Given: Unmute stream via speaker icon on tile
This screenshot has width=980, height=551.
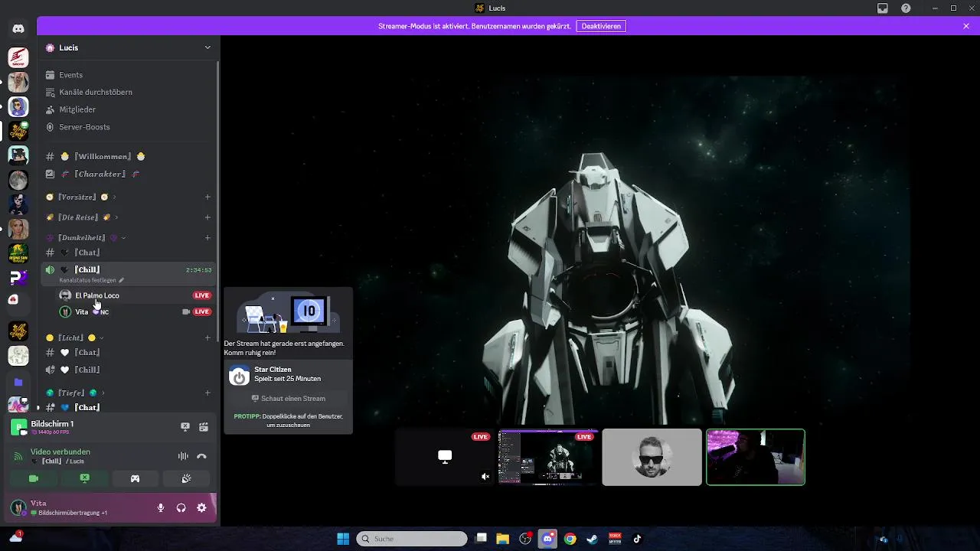Looking at the screenshot, I should [x=485, y=477].
